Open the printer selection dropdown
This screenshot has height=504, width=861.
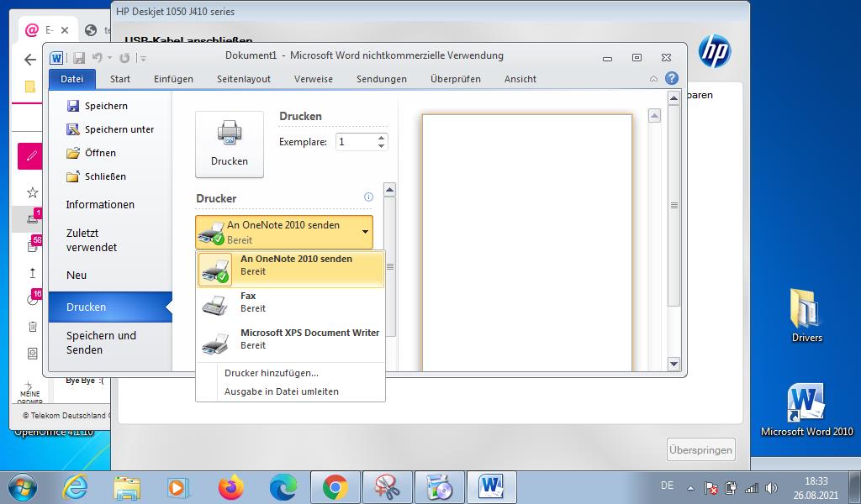284,233
